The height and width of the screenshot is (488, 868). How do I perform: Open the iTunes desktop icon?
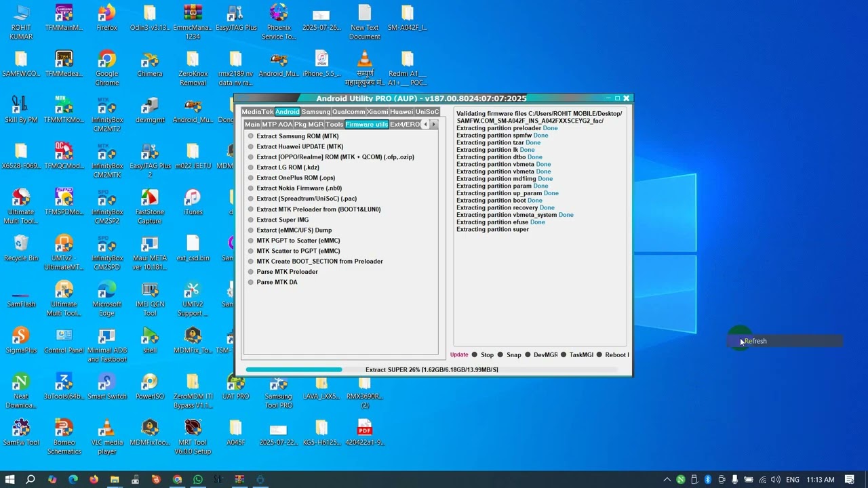193,202
